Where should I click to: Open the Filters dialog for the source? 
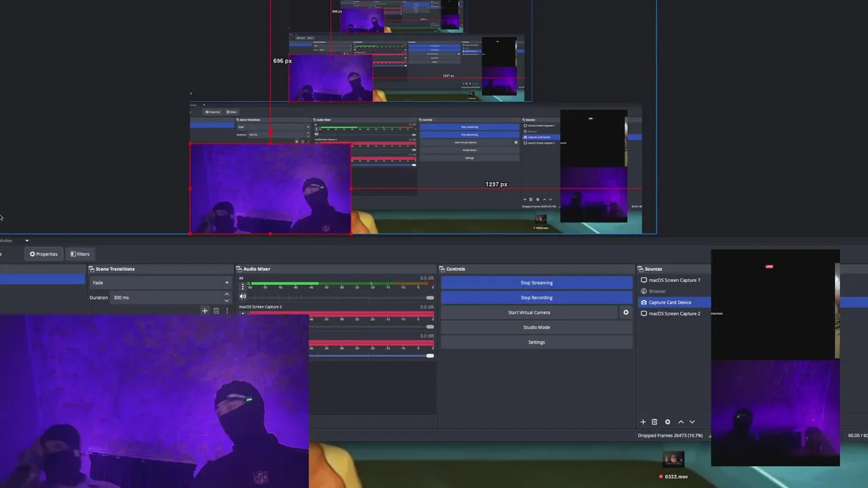(x=80, y=254)
